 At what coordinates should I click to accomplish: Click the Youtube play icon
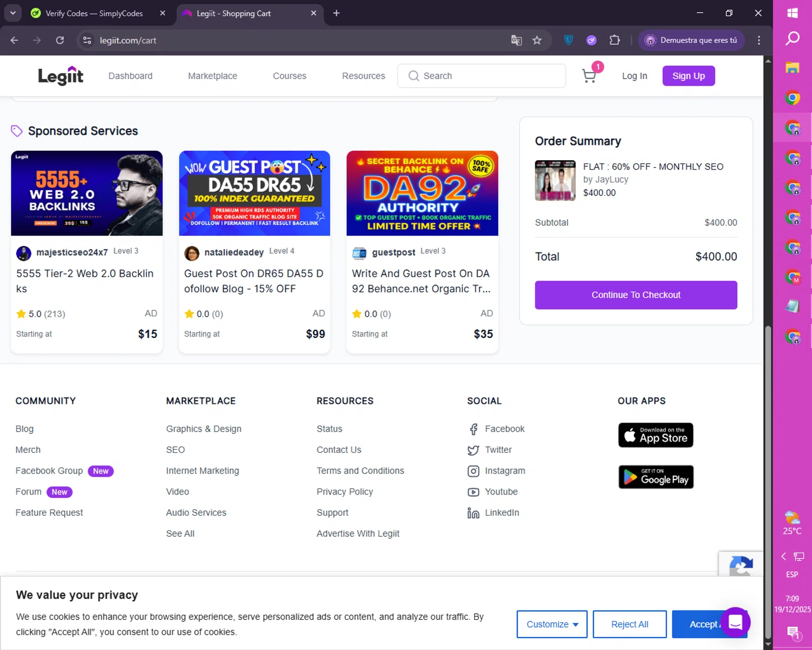coord(473,492)
